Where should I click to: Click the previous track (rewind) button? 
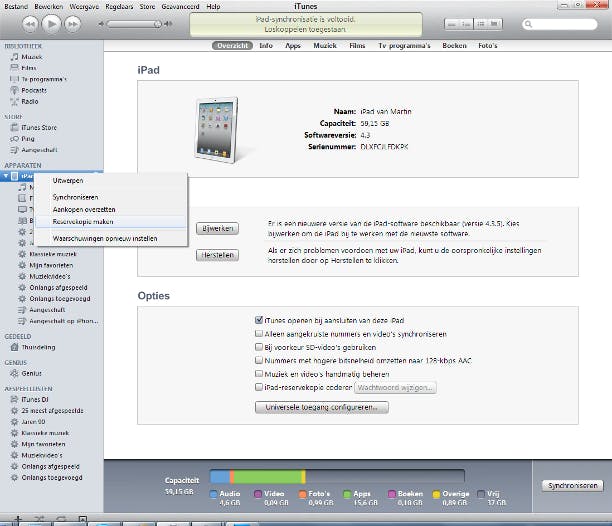(30, 24)
